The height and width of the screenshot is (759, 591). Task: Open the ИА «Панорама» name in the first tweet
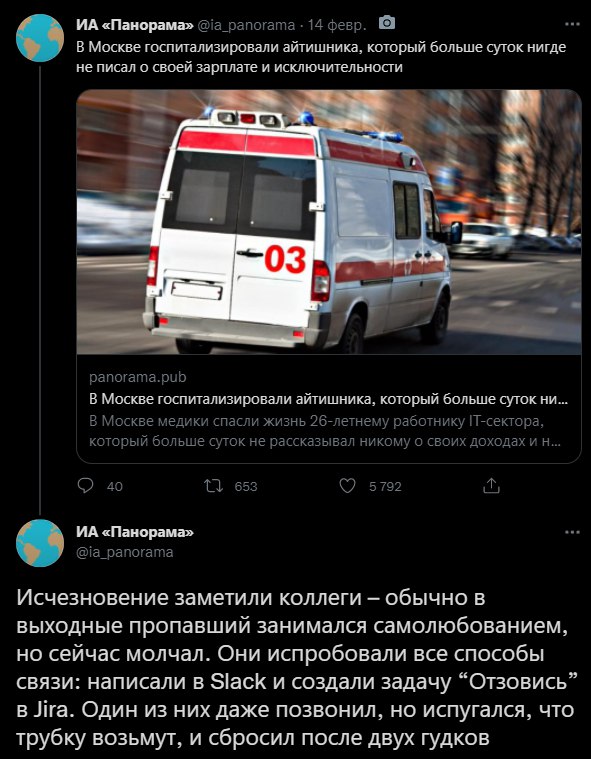(x=135, y=24)
